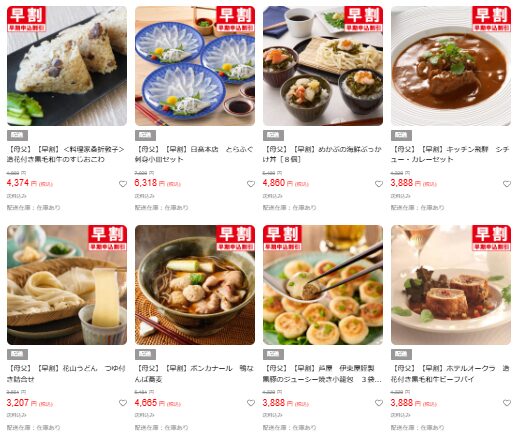The width and height of the screenshot is (521, 440).
Task: Favorite the 4,665 yen duck soba
Action: [251, 403]
